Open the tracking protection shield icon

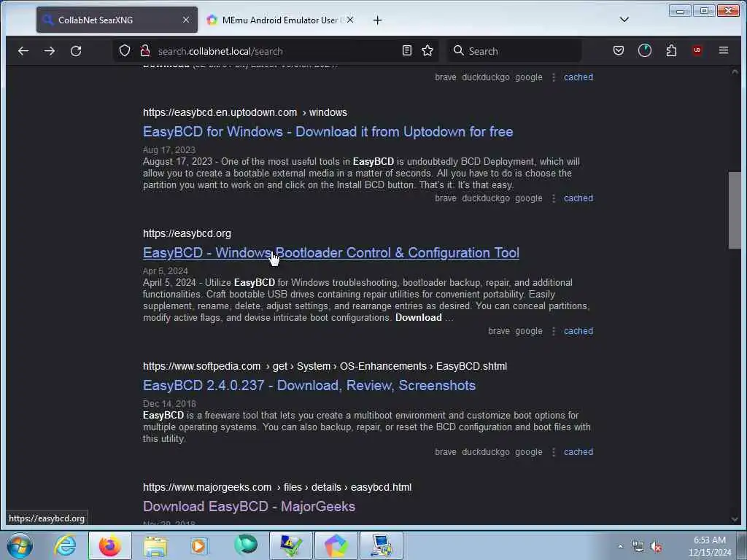(x=124, y=50)
